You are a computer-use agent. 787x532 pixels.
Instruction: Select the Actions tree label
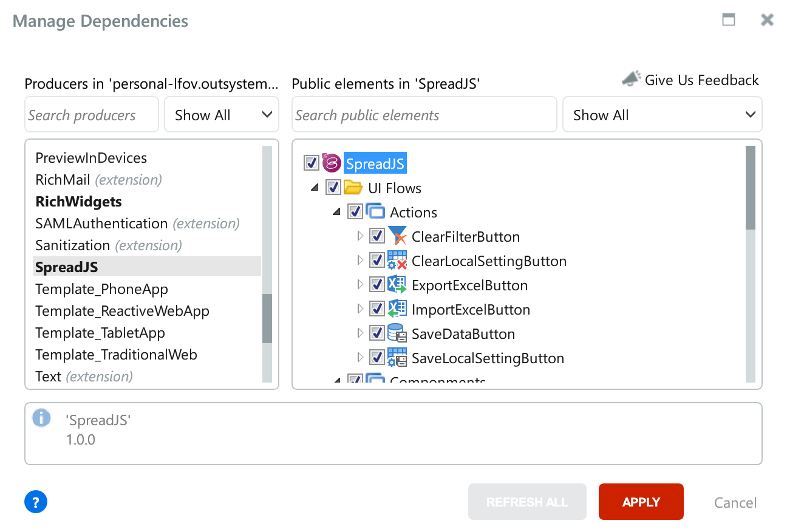click(x=414, y=213)
